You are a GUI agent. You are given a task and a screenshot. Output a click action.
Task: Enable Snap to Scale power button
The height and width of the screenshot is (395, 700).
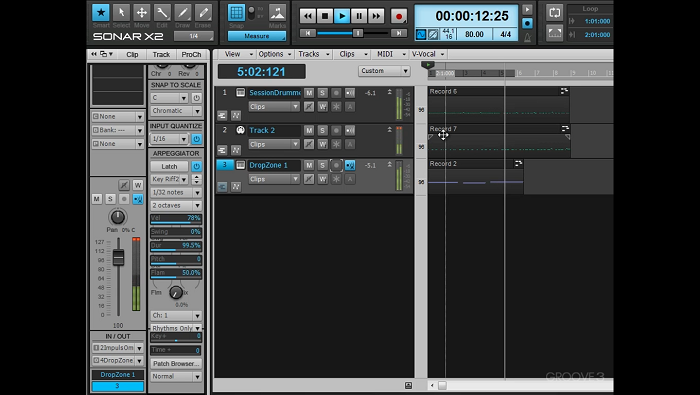196,98
